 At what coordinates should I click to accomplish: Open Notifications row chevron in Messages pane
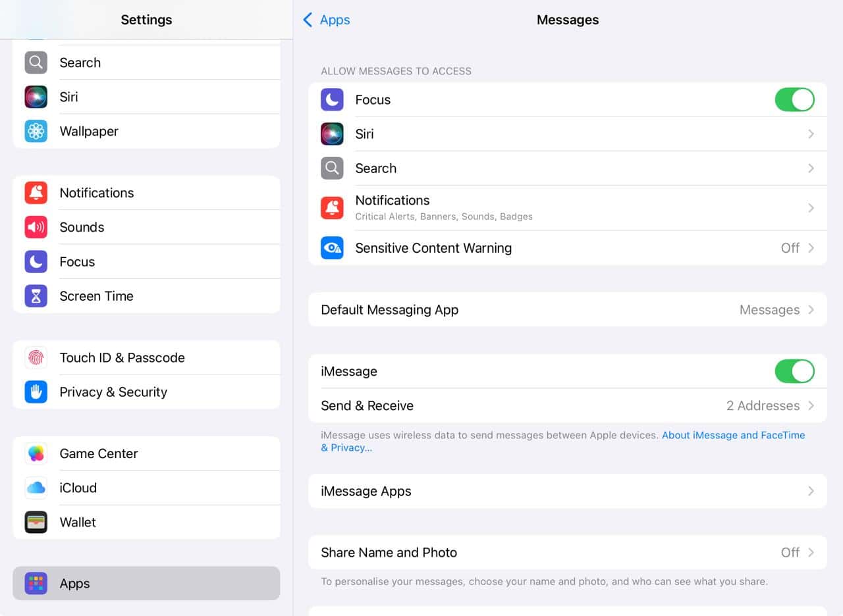(x=811, y=207)
